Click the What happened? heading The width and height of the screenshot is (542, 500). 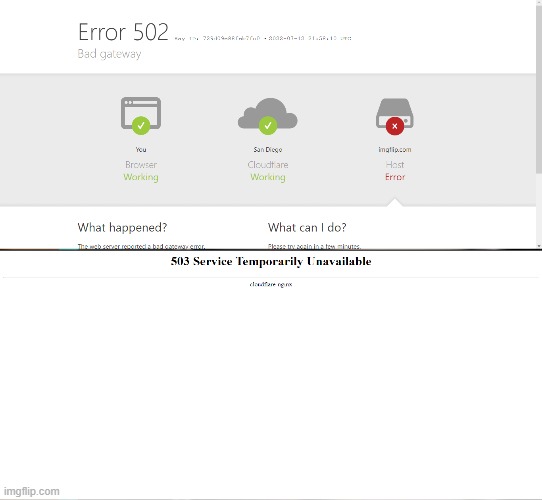(x=122, y=228)
